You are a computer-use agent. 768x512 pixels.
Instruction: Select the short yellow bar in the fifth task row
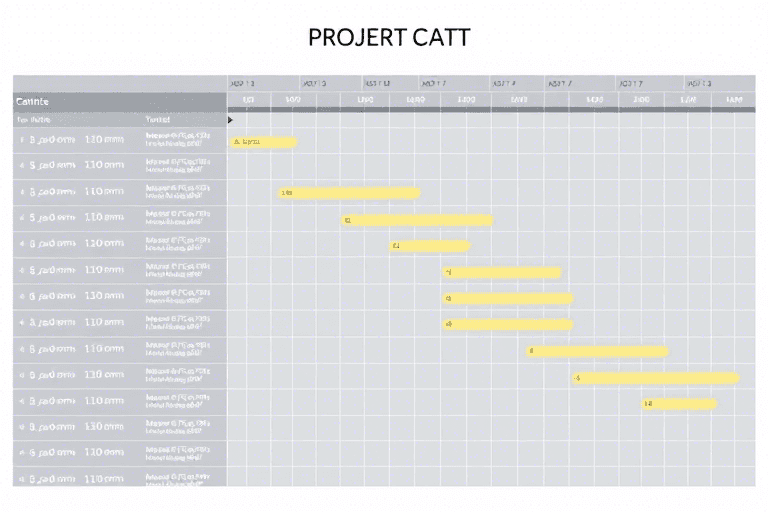point(430,245)
